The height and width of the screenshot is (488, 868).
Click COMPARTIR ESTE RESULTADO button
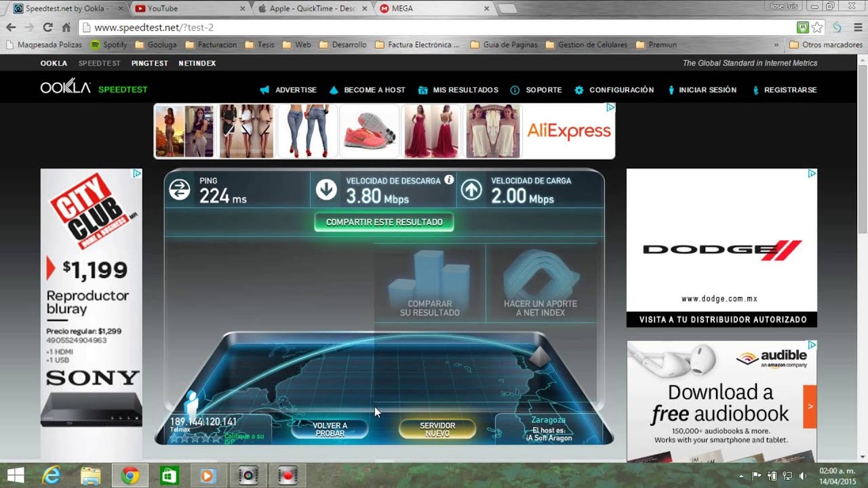(x=384, y=222)
